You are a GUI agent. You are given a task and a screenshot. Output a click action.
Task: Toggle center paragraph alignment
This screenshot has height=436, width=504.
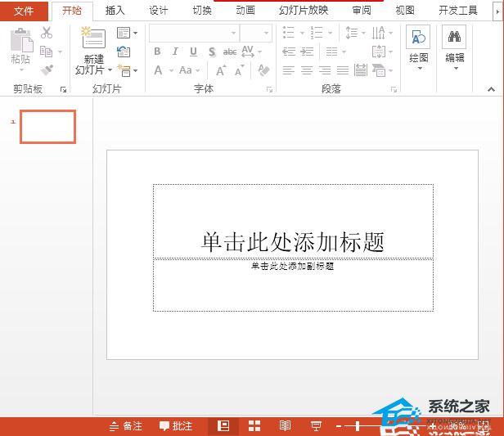pyautogui.click(x=307, y=70)
